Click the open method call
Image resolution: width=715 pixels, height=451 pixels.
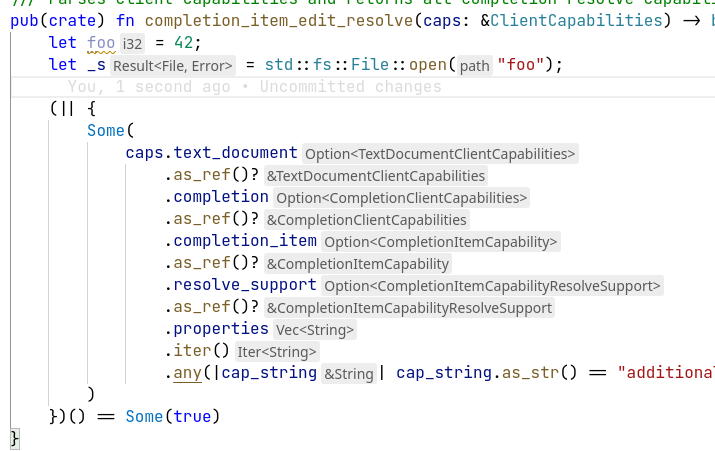click(x=427, y=65)
